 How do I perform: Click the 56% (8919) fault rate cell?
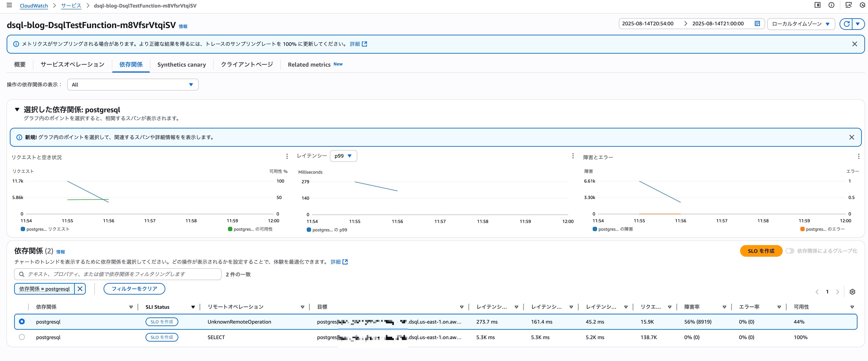(697, 322)
